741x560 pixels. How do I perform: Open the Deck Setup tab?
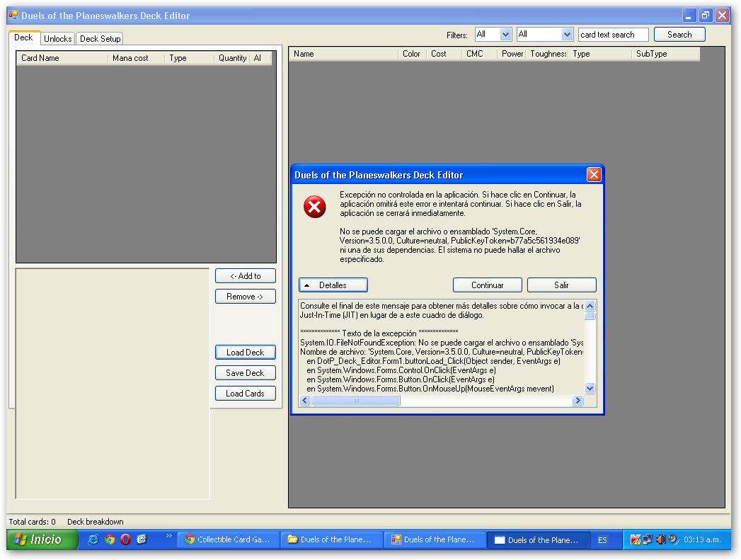click(100, 39)
